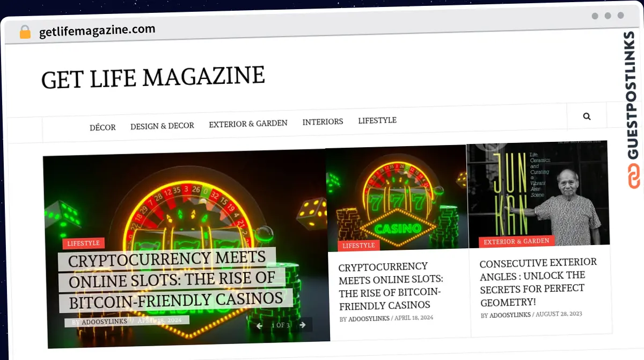Open the slider headline about Bitcoin-friendly casinos
644x360 pixels.
pyautogui.click(x=175, y=280)
